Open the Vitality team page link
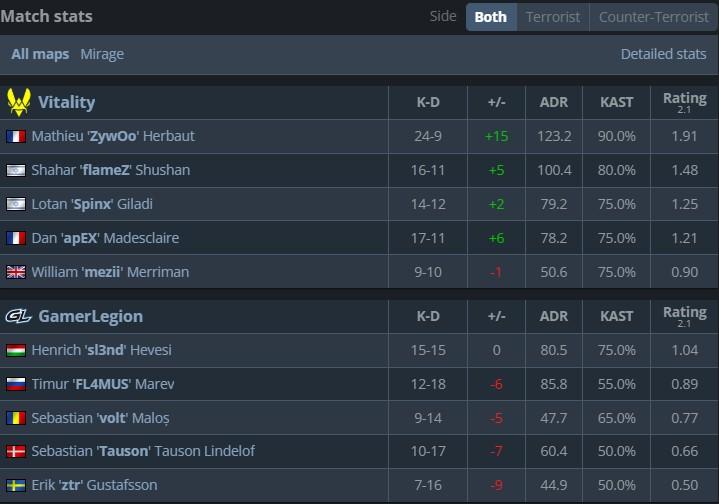The width and height of the screenshot is (719, 504). coord(66,102)
